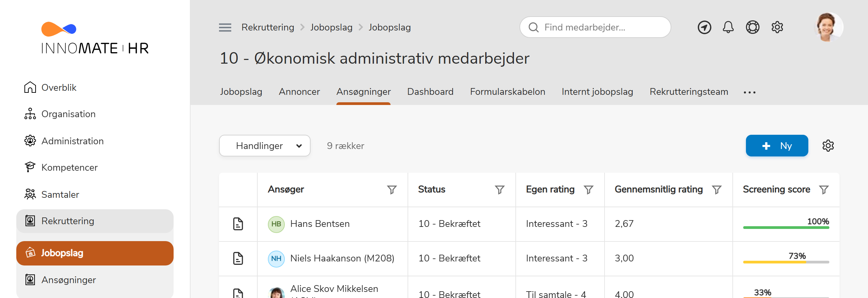Open Kompetencer in sidebar
Screen dimensions: 868x298
point(95,167)
